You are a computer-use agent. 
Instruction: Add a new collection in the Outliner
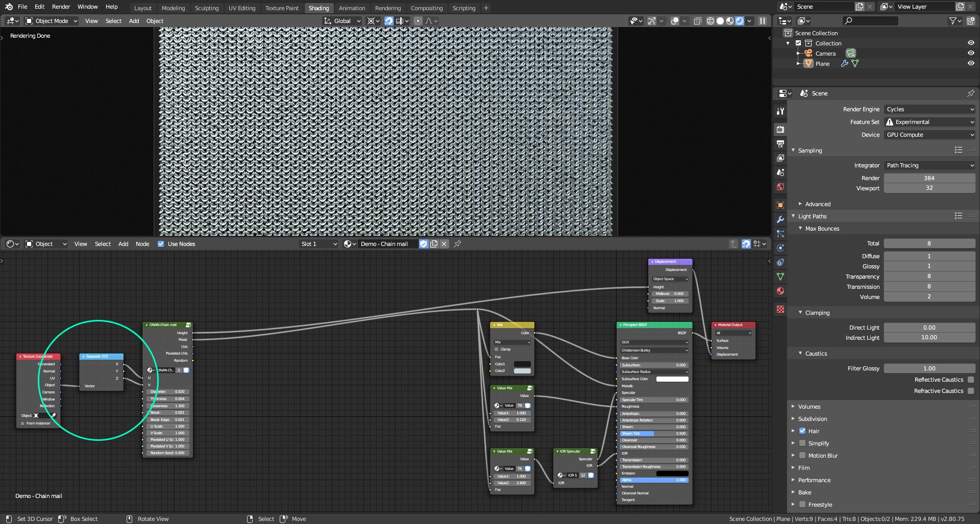[x=971, y=21]
